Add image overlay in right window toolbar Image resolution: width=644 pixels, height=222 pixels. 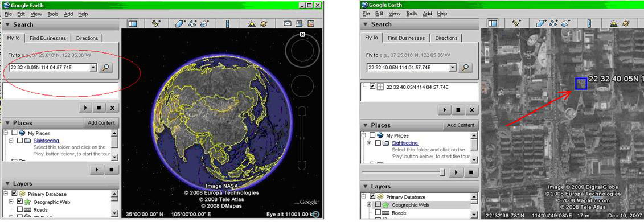tap(565, 24)
